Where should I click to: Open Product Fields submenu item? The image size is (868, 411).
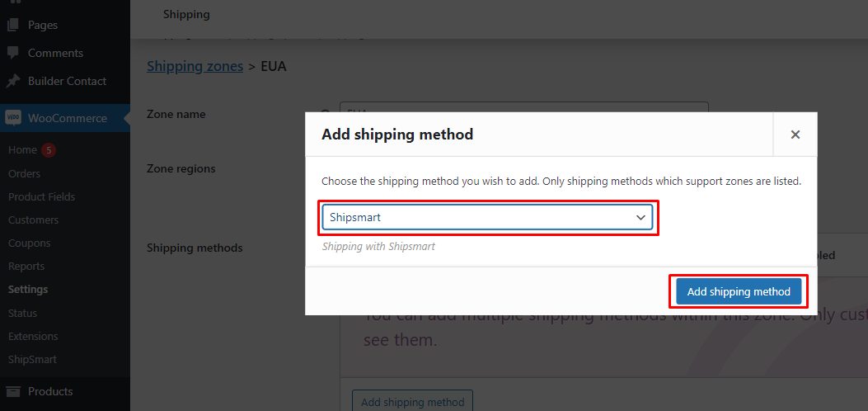pyautogui.click(x=41, y=196)
